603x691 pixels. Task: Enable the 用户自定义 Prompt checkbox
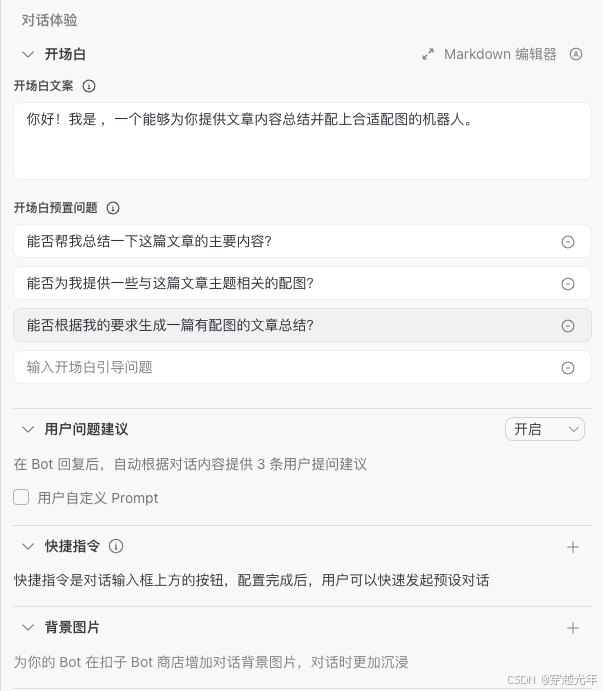pos(21,497)
